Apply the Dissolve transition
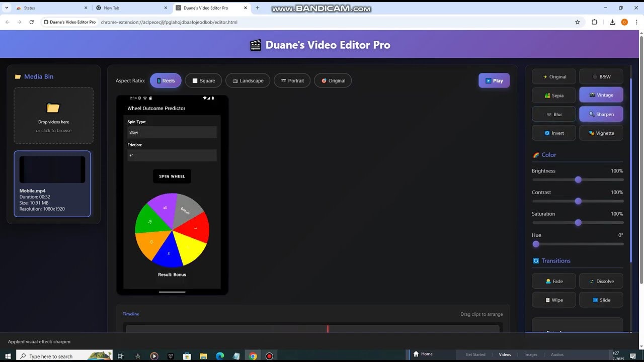Image resolution: width=644 pixels, height=362 pixels. tap(601, 281)
